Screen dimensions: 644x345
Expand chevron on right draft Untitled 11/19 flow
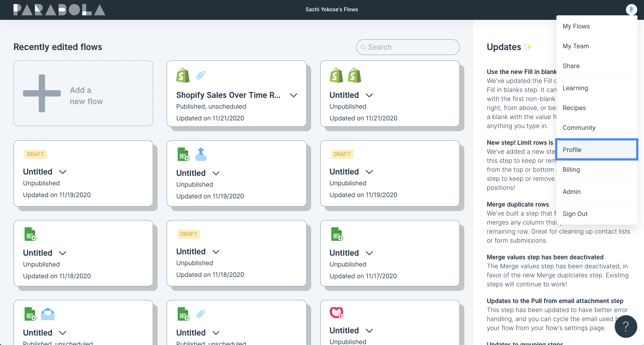pyautogui.click(x=369, y=172)
